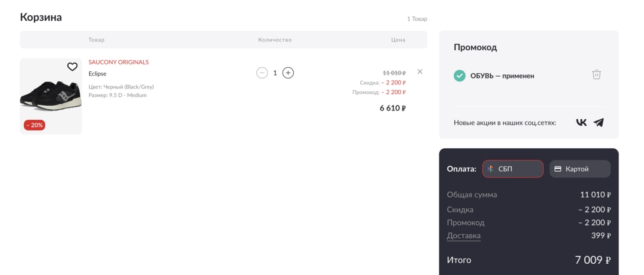
Task: Click the Итого total of 7 009 ₽
Action: [592, 260]
